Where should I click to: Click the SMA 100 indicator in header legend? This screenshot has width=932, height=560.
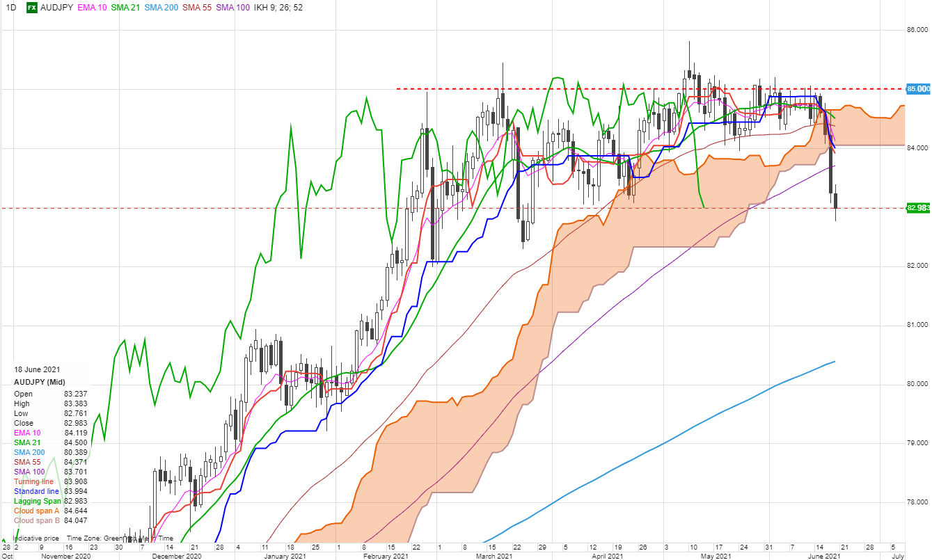(x=234, y=8)
